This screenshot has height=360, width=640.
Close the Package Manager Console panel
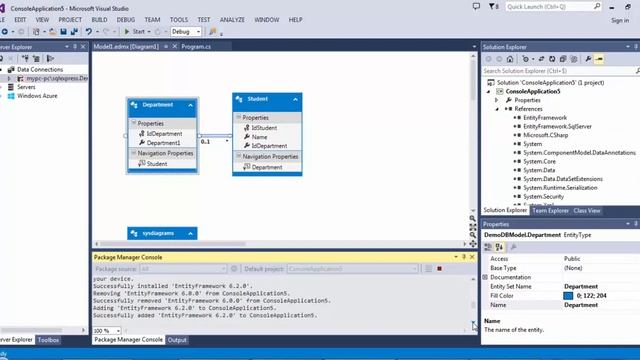coord(472,257)
